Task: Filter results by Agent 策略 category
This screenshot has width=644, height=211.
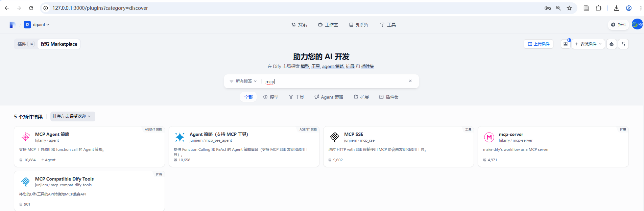Action: coord(329,97)
